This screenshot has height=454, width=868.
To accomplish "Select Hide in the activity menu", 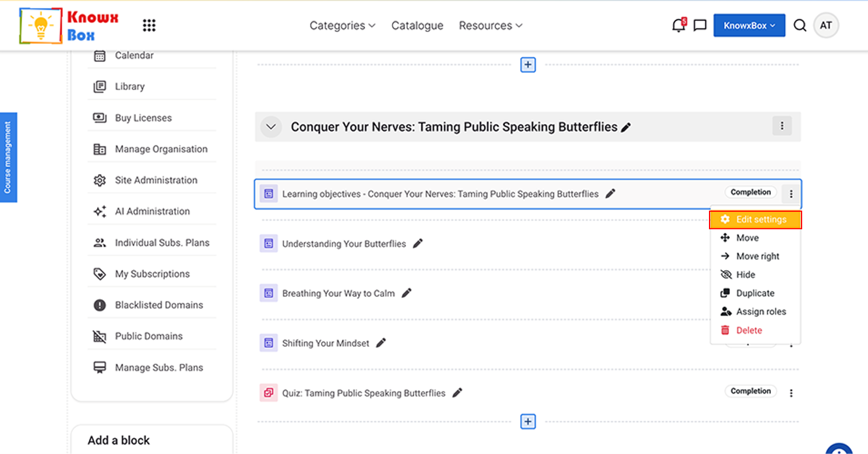I will pos(755,275).
